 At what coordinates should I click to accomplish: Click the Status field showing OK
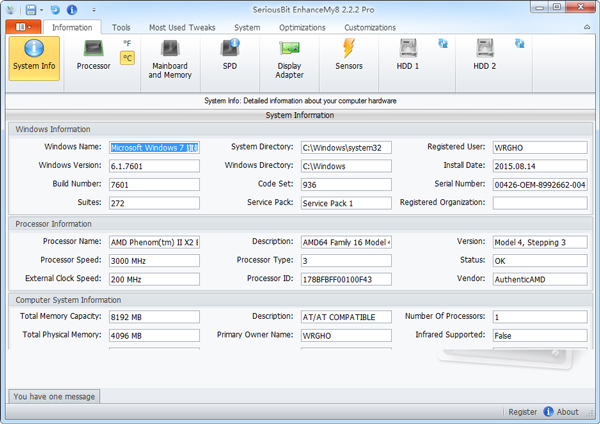click(540, 261)
